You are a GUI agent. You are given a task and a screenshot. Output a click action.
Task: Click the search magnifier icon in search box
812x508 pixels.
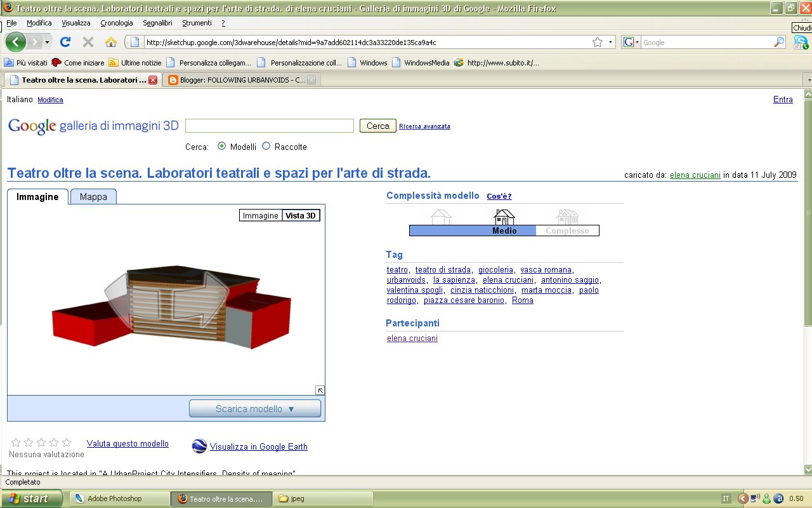[x=780, y=43]
